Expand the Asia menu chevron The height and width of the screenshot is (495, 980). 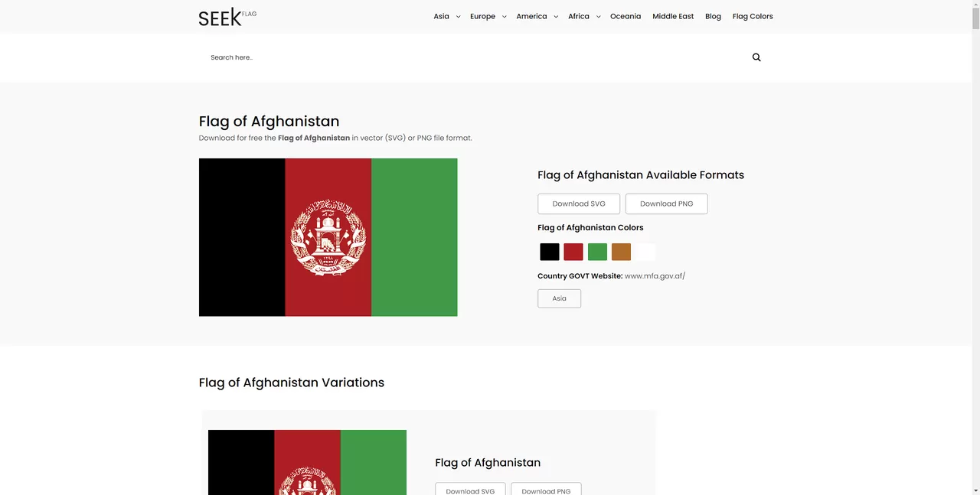pos(459,17)
